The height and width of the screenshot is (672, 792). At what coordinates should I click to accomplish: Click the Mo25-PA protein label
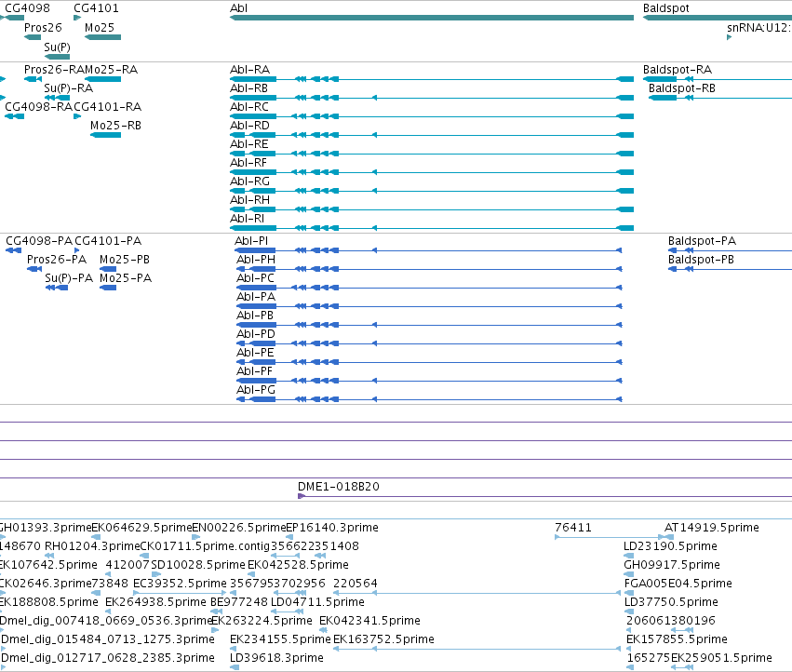click(126, 278)
